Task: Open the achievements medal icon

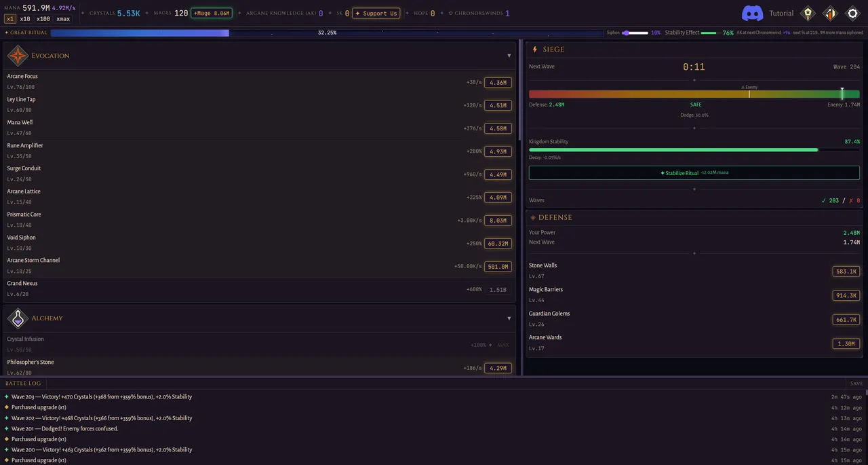Action: [808, 13]
